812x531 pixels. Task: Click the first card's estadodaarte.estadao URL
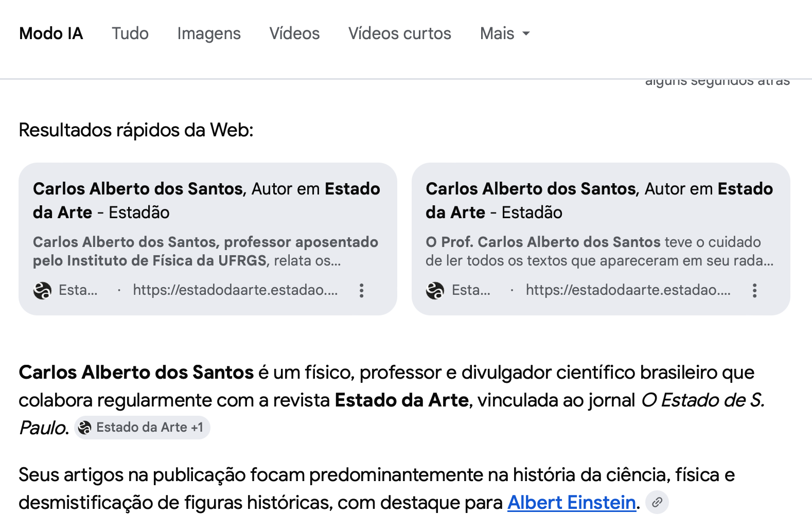pos(235,290)
